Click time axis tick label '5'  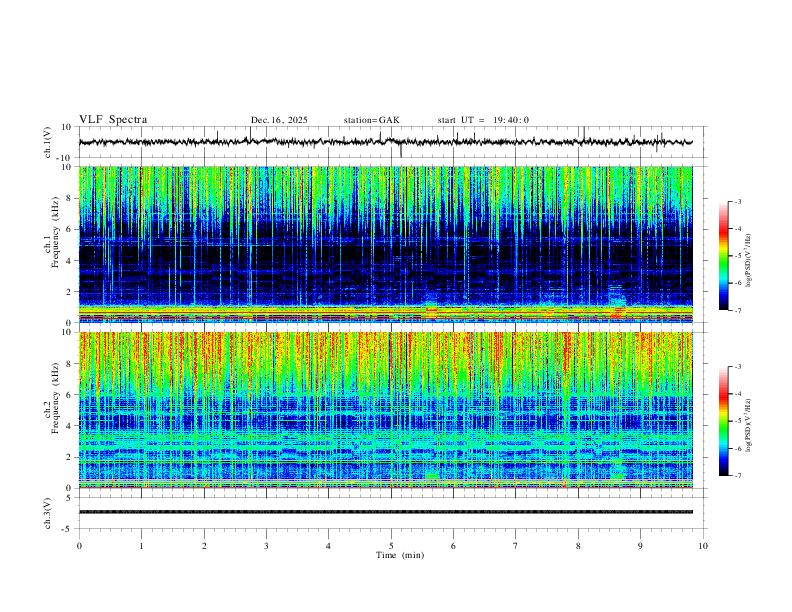(391, 546)
